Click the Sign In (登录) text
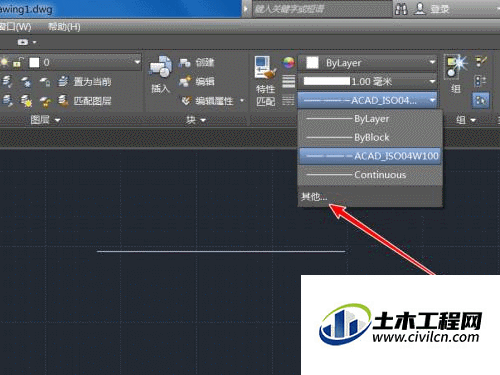Viewport: 500px width, 375px height. point(440,9)
